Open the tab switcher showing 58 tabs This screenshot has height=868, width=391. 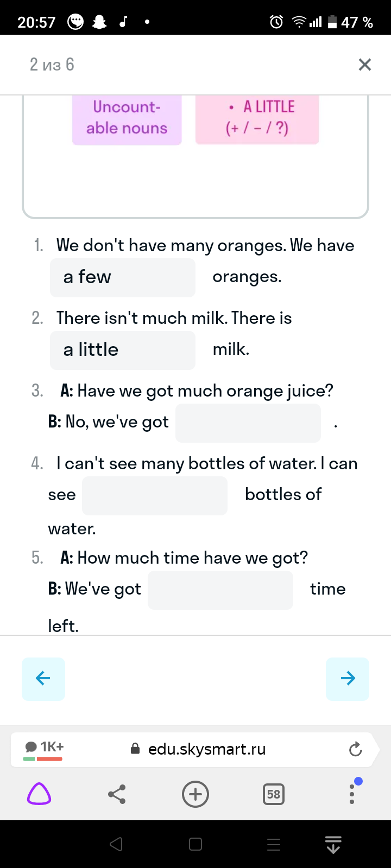click(x=274, y=795)
